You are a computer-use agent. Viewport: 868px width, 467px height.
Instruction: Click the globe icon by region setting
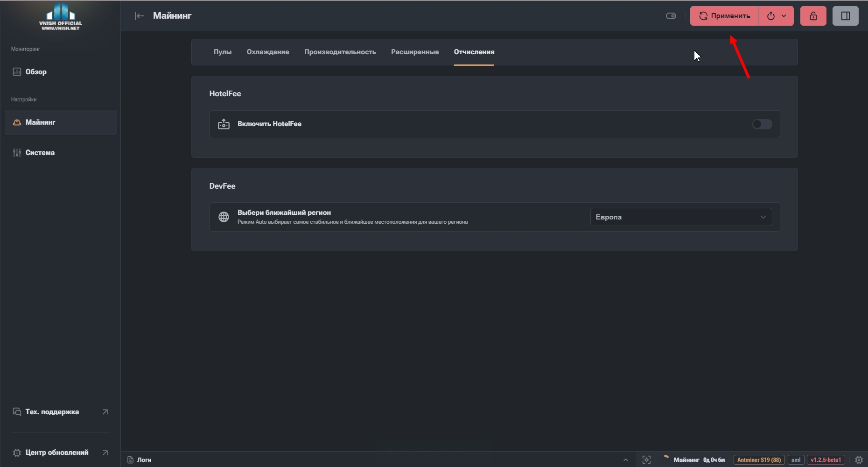(224, 217)
